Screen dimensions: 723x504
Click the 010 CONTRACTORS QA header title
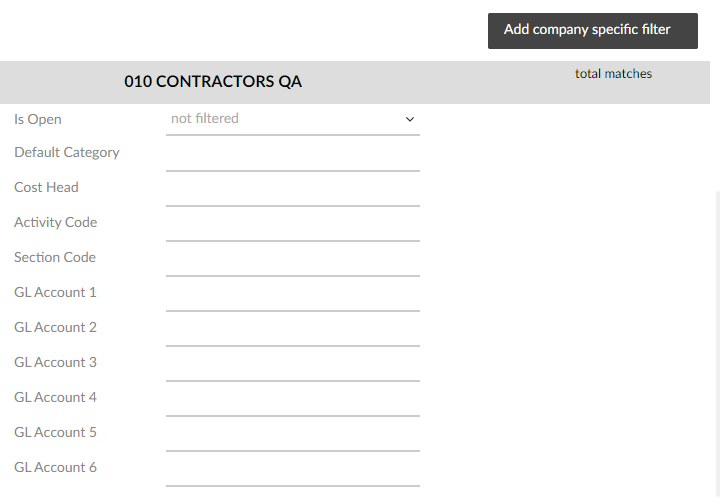pyautogui.click(x=213, y=82)
